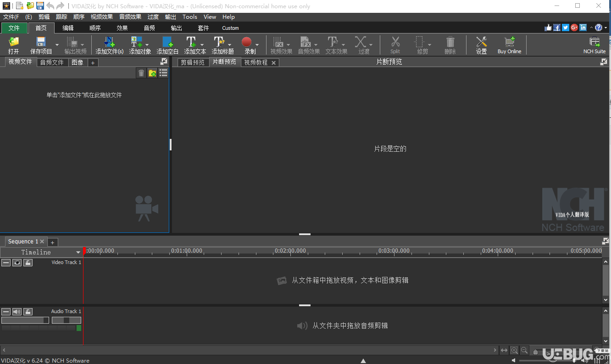Click the Facebook share icon

[x=557, y=28]
